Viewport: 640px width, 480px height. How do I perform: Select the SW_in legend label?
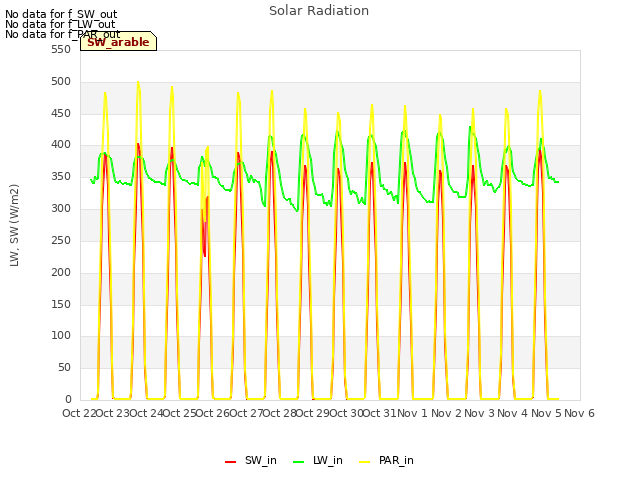click(261, 460)
